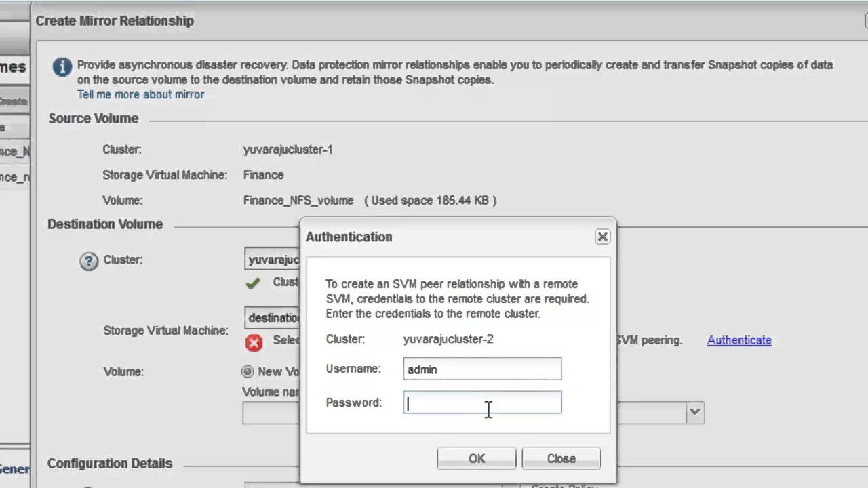Click the Destination Volume section heading

click(105, 224)
